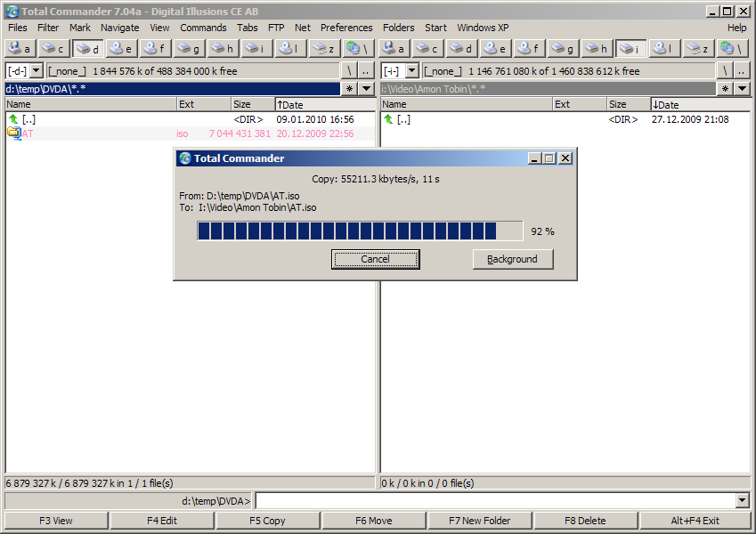This screenshot has width=756, height=534.
Task: Select drive i in left panel drive bar
Action: click(x=256, y=49)
